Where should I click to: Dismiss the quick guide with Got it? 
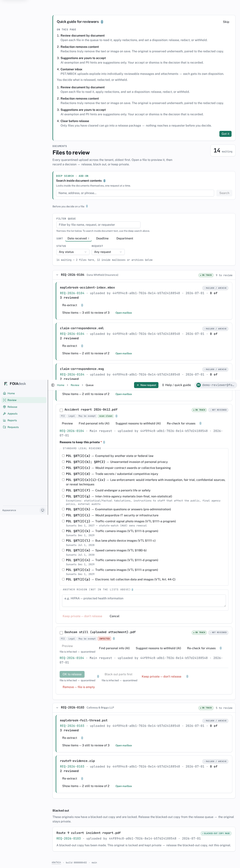pyautogui.click(x=226, y=134)
